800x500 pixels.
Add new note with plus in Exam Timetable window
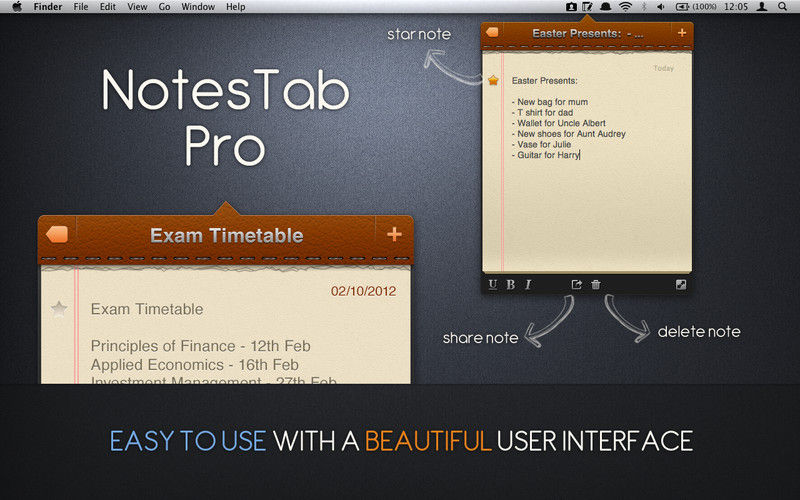(394, 235)
